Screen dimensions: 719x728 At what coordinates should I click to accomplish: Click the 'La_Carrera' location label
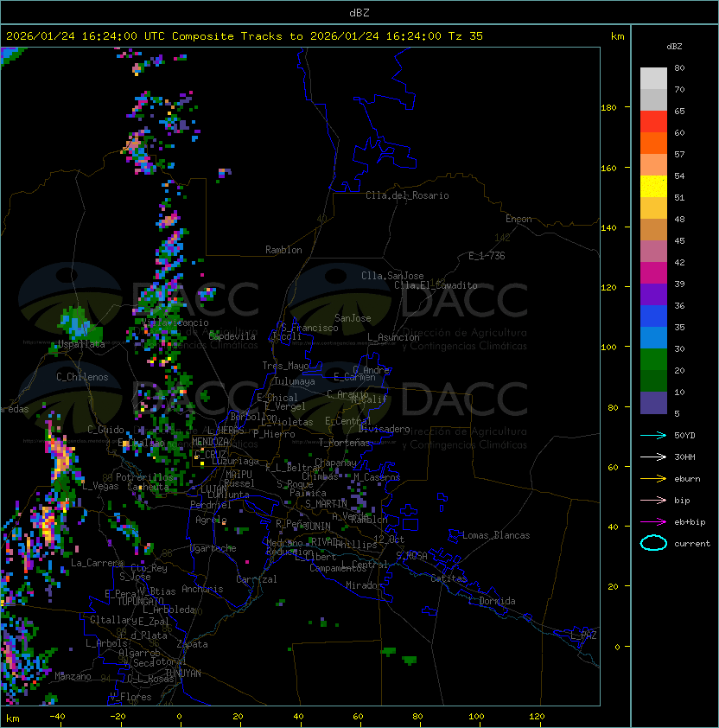(x=98, y=563)
